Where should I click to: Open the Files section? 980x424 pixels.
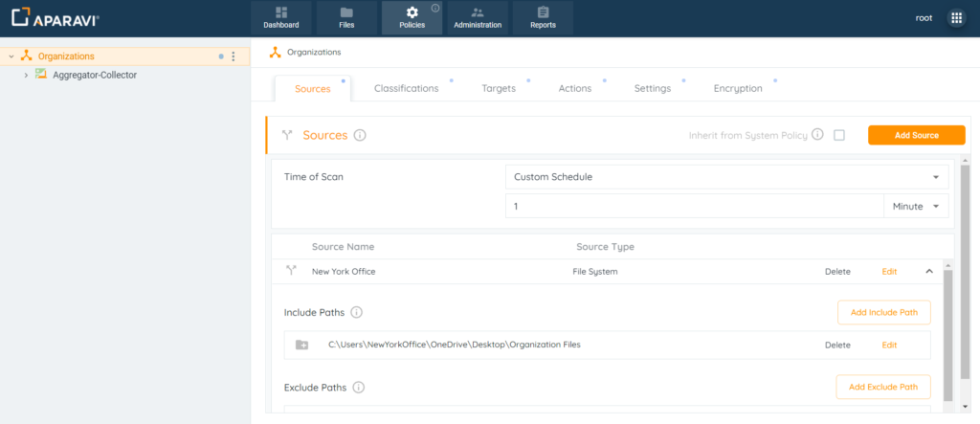point(346,18)
